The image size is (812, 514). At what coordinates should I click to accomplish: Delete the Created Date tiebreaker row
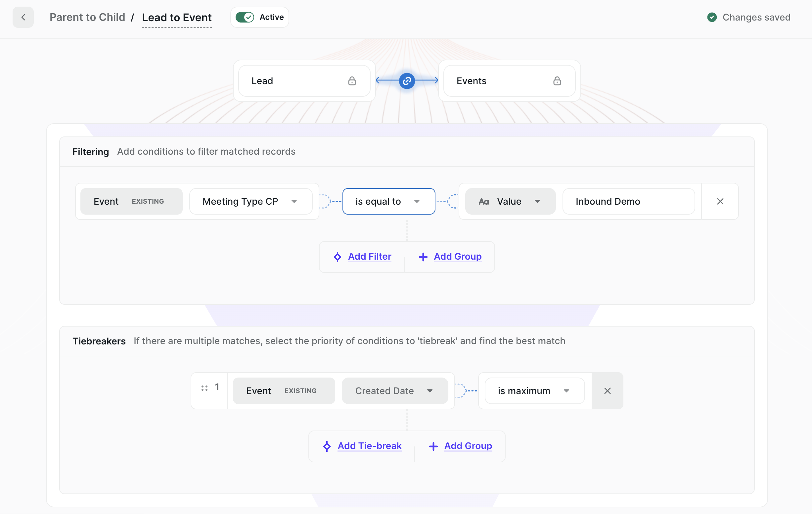click(x=607, y=391)
